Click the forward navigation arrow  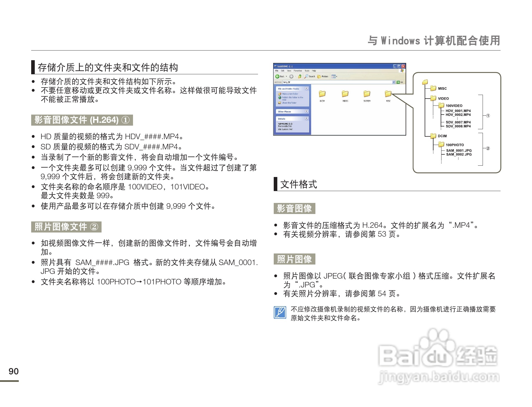click(291, 76)
